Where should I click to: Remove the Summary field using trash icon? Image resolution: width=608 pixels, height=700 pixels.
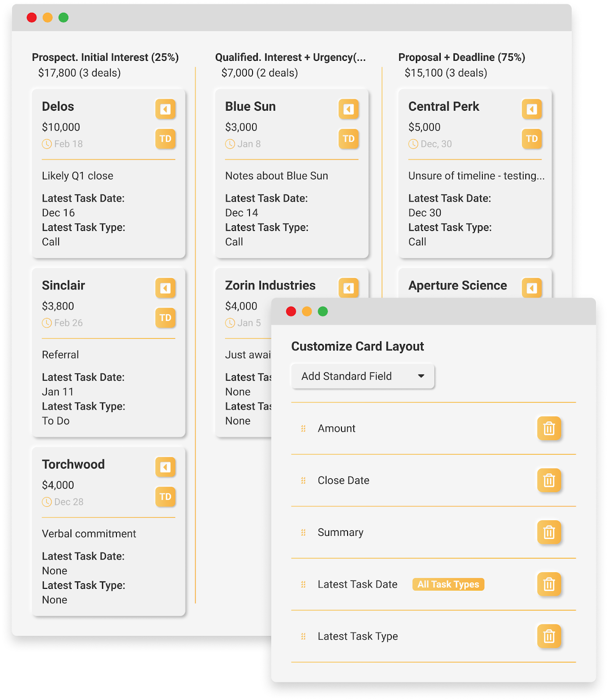tap(549, 532)
